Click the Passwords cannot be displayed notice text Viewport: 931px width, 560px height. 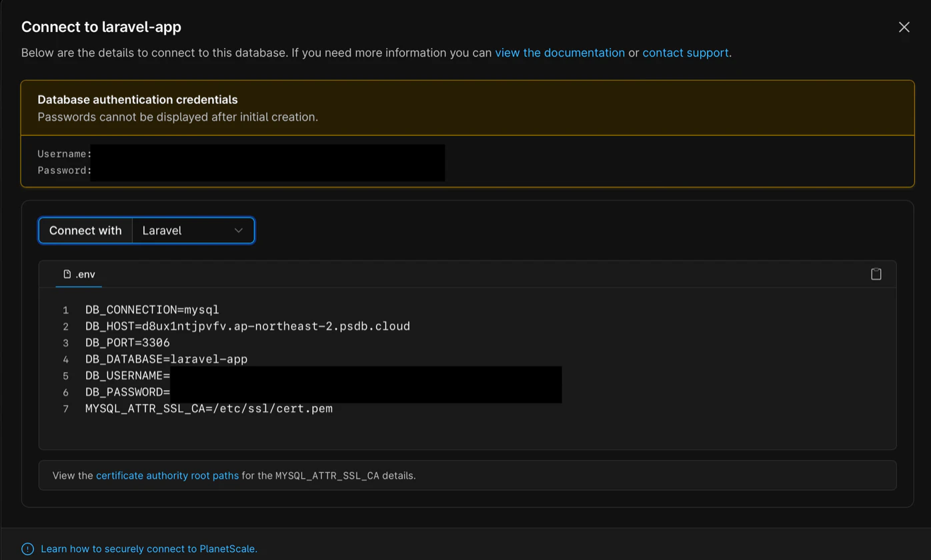tap(177, 117)
